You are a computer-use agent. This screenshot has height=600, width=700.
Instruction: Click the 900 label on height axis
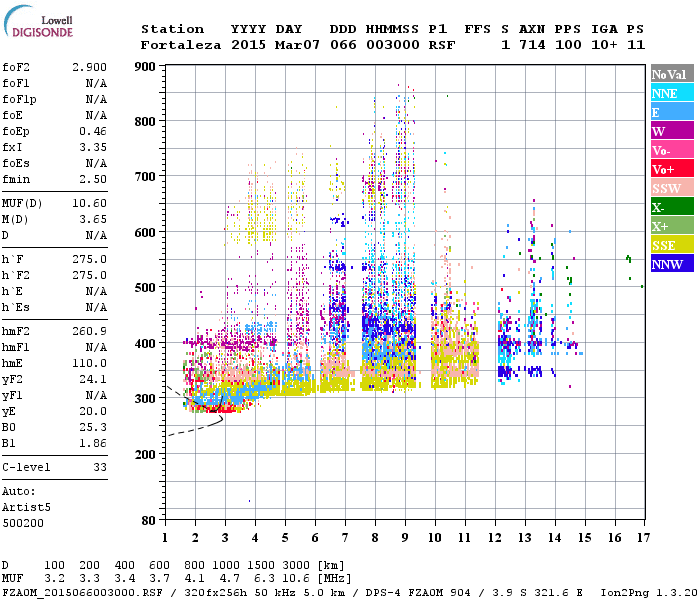[145, 67]
